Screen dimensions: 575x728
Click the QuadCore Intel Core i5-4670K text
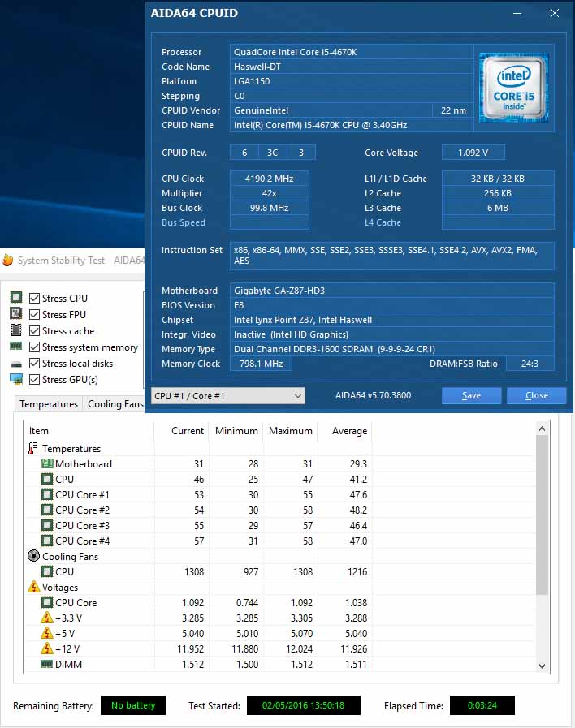point(295,52)
